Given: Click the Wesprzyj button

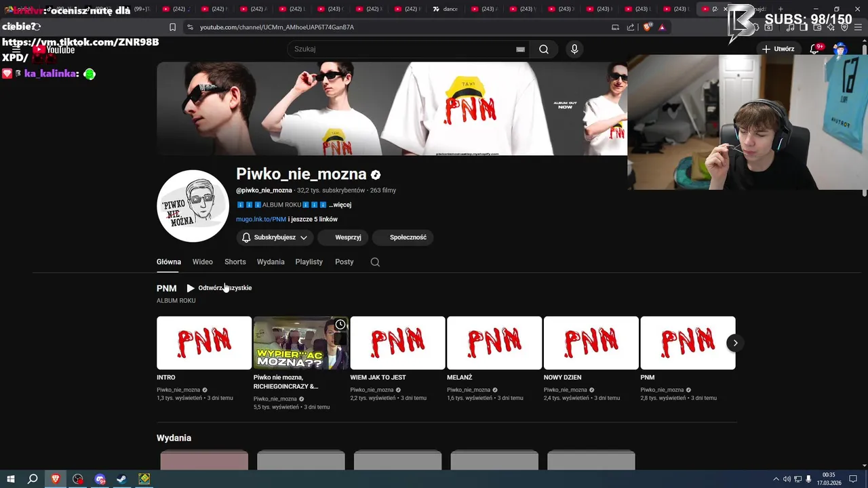Looking at the screenshot, I should pos(342,237).
